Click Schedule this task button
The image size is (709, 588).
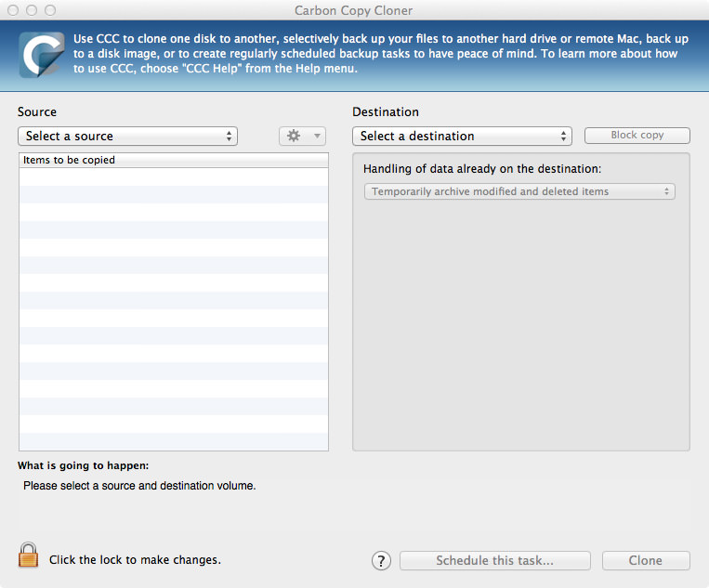pyautogui.click(x=494, y=560)
